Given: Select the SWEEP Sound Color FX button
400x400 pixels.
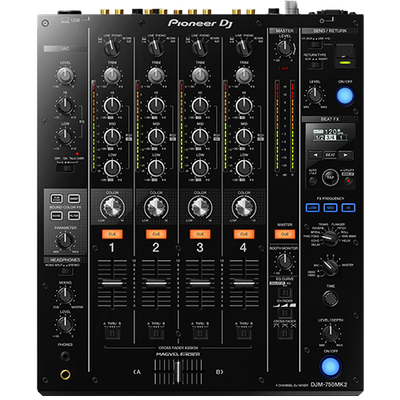Looking at the screenshot, I should point(74,199).
